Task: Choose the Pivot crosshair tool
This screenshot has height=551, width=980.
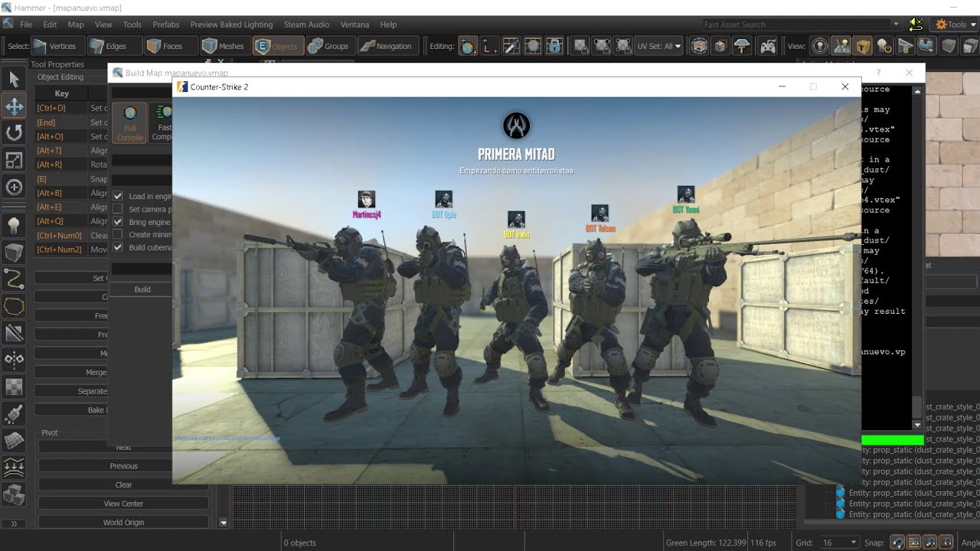Action: tap(14, 187)
